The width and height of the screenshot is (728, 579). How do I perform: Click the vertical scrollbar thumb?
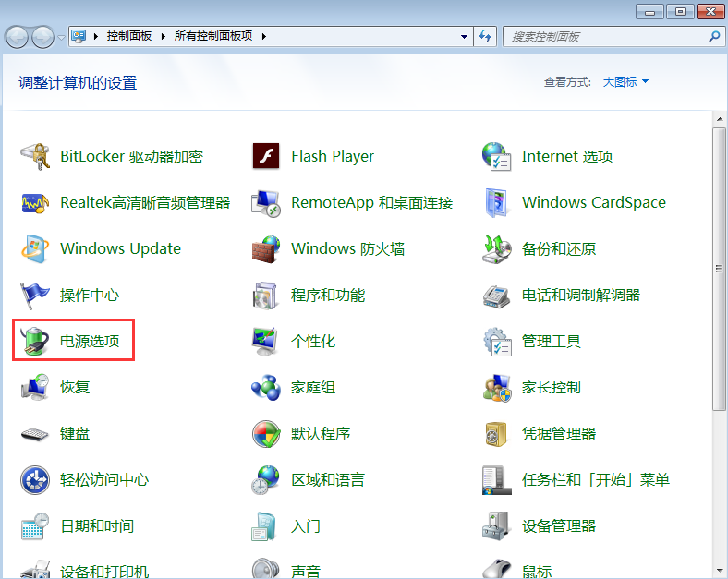[x=720, y=269]
